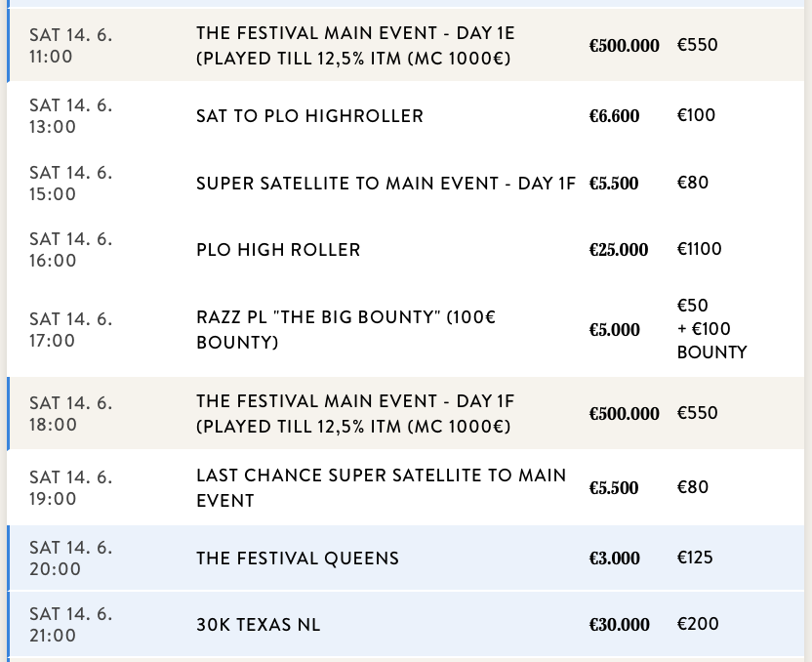
Task: Click the €50 + €100 bounty buy-in
Action: point(711,329)
